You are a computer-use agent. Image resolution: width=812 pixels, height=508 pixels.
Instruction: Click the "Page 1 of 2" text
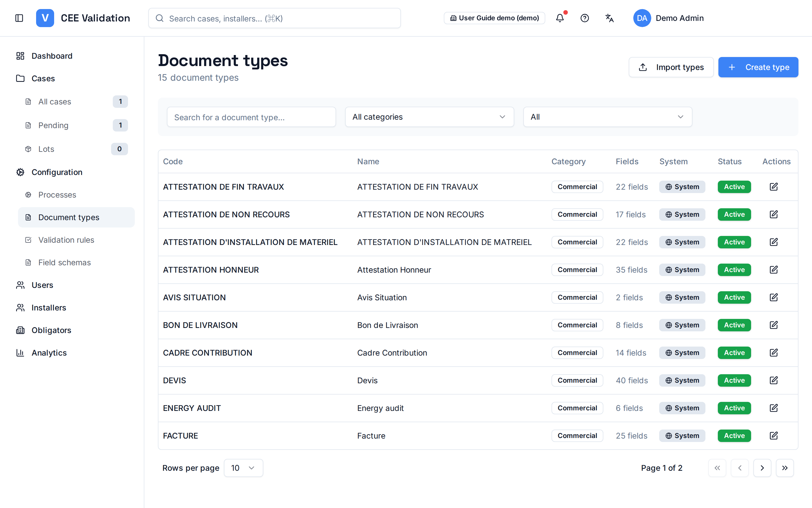click(x=661, y=468)
